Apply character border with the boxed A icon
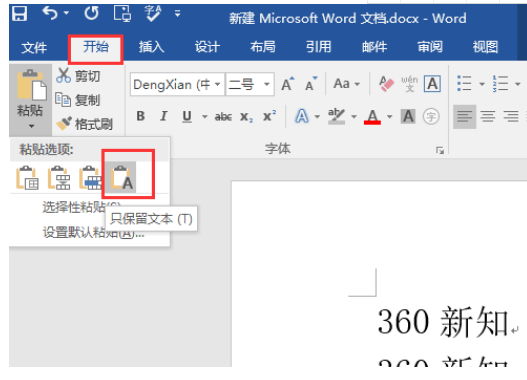The image size is (527, 380). (x=433, y=84)
